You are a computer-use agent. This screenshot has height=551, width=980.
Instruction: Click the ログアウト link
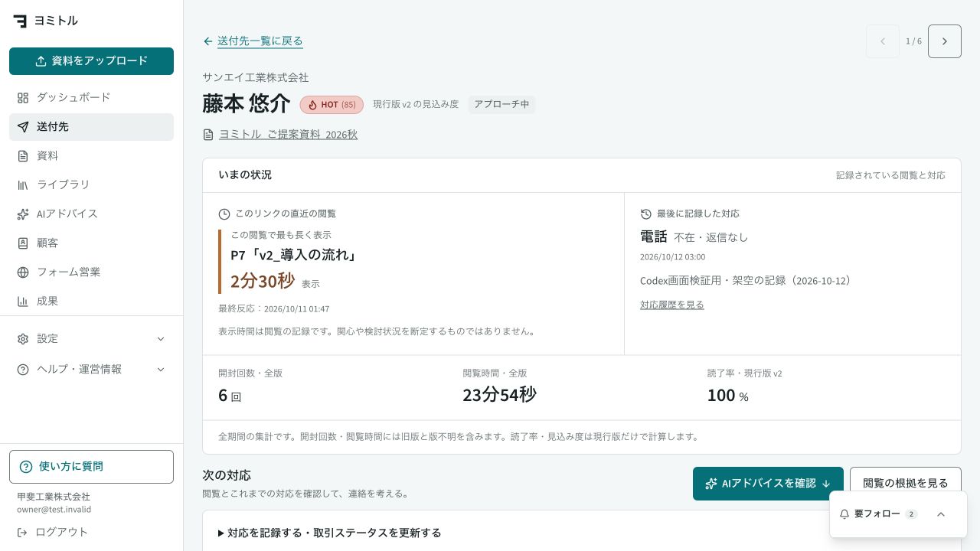pyautogui.click(x=62, y=532)
